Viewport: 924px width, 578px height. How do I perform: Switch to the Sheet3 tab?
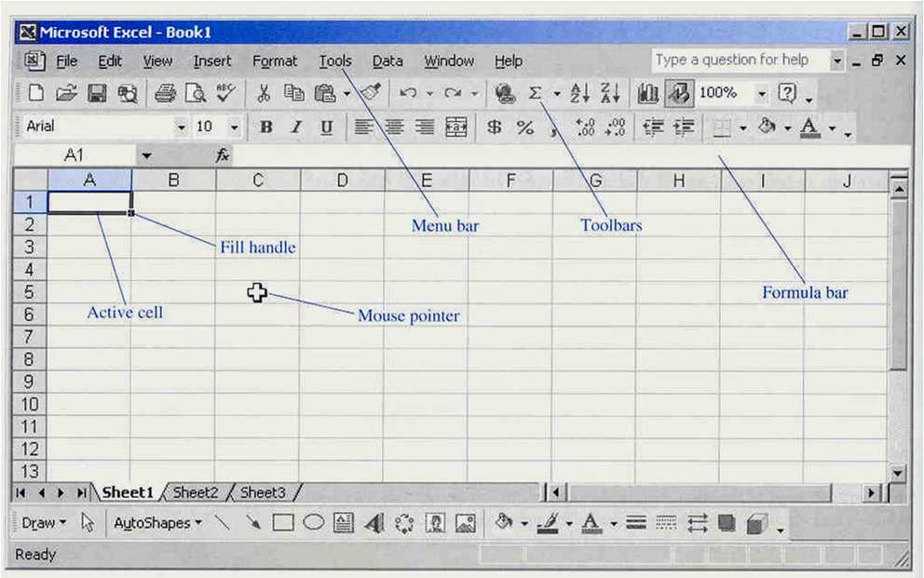[x=263, y=492]
